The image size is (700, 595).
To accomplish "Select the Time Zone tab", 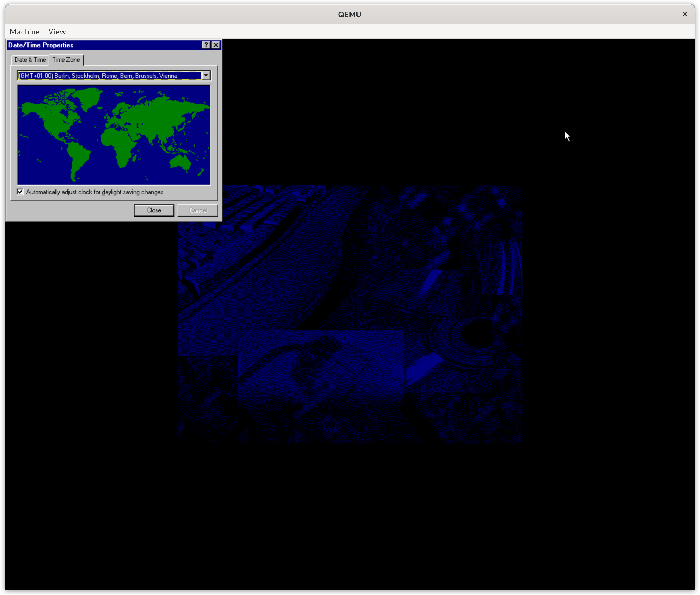I will click(x=66, y=60).
